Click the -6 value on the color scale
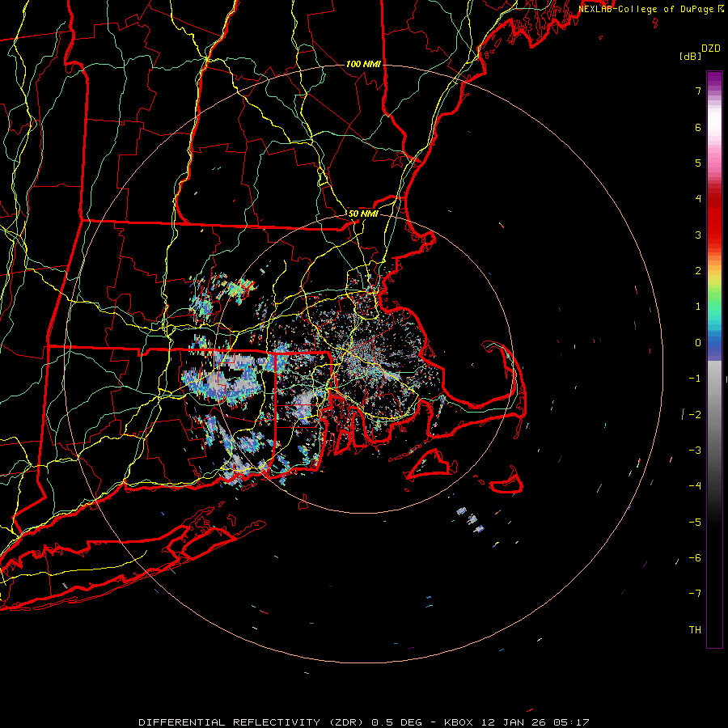Image resolution: width=728 pixels, height=728 pixels. click(695, 557)
